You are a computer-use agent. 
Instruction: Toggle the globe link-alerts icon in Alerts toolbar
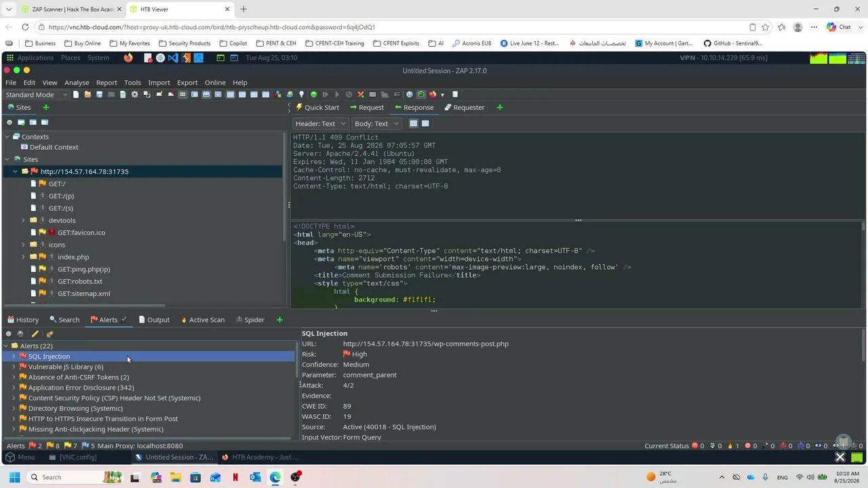[20, 333]
